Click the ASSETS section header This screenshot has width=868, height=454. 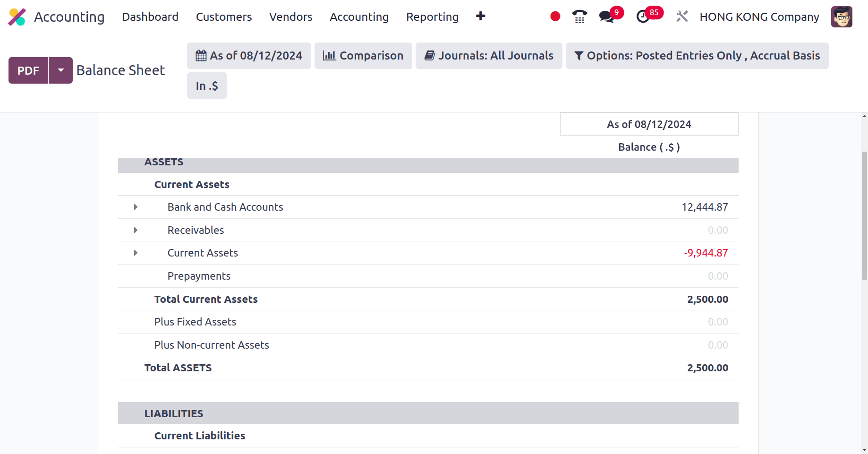[428, 165]
